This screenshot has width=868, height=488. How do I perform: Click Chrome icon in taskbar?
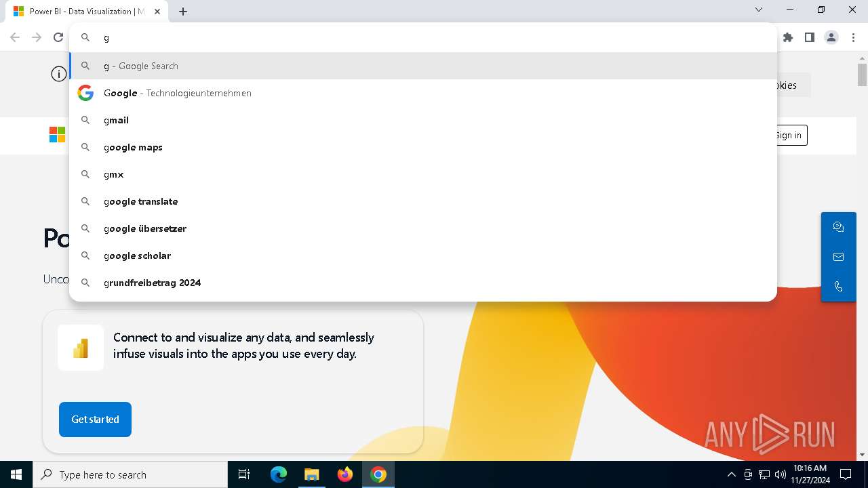(x=378, y=474)
